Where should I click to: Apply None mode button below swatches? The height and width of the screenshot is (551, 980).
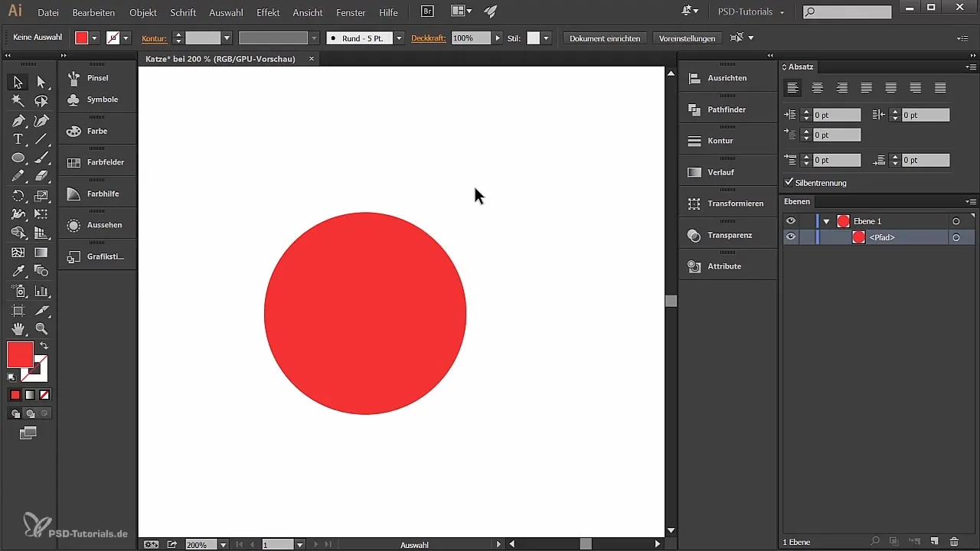click(x=44, y=395)
